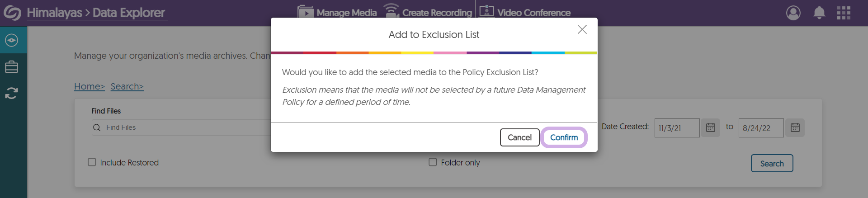
Task: Click the sync arrows sidebar icon
Action: (x=12, y=93)
